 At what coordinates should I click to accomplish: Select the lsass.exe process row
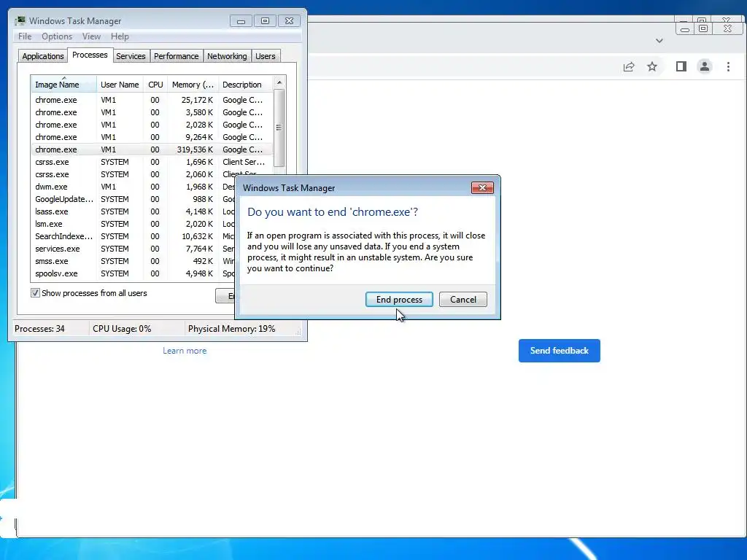[133, 211]
